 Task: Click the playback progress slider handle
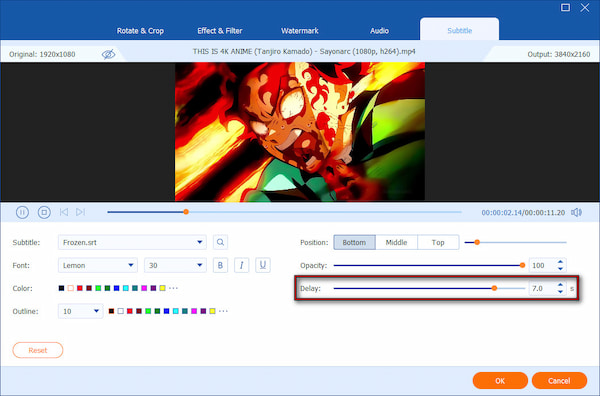(x=186, y=212)
